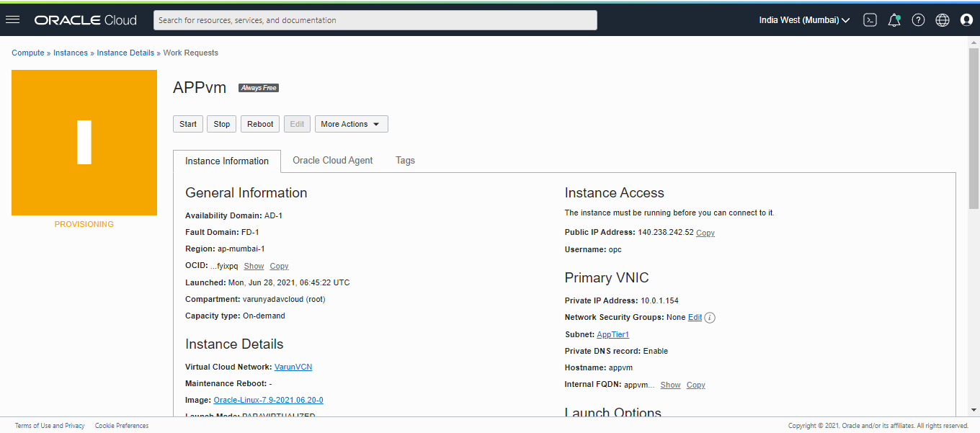Click the orange instance status thumbnail

[x=84, y=143]
